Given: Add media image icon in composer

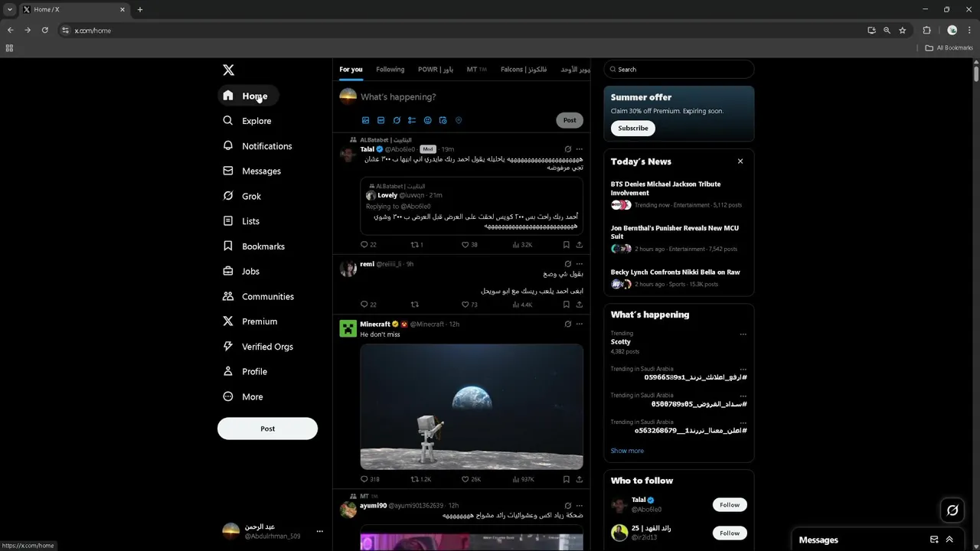Looking at the screenshot, I should pos(365,120).
